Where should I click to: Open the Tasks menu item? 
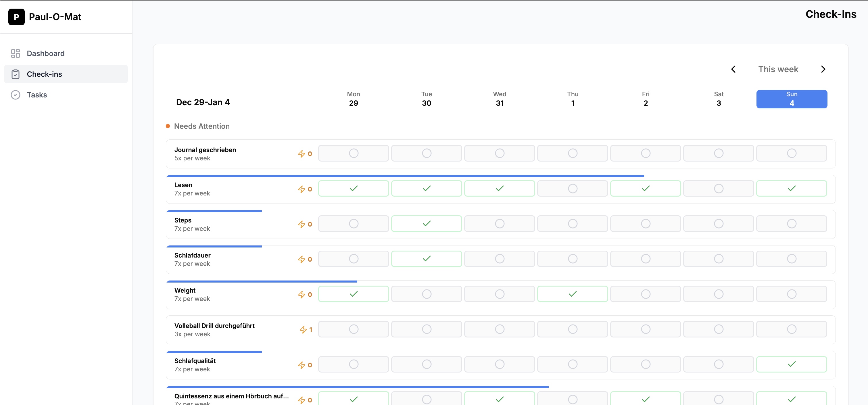(37, 95)
